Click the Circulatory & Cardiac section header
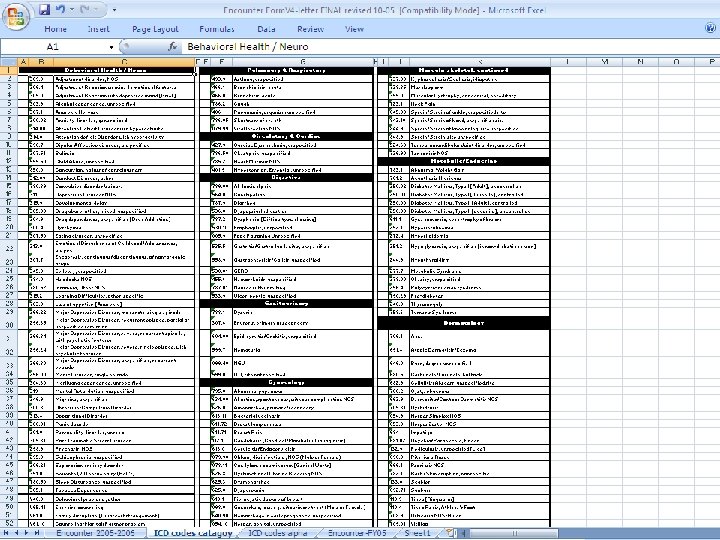This screenshot has width=720, height=540. pyautogui.click(x=286, y=136)
